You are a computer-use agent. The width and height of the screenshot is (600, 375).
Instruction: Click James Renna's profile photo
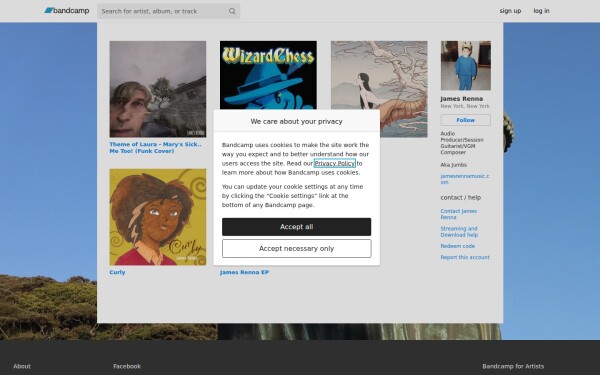465,65
